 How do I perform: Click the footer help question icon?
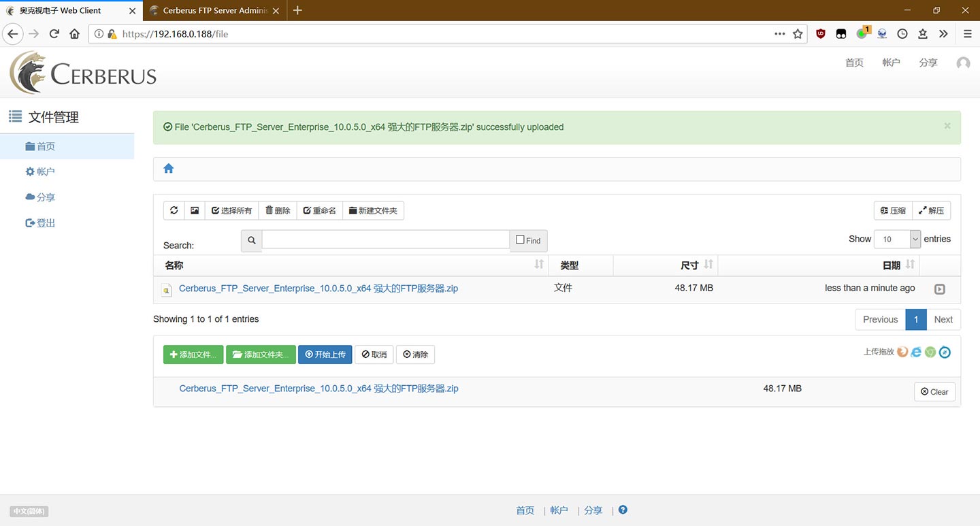623,510
